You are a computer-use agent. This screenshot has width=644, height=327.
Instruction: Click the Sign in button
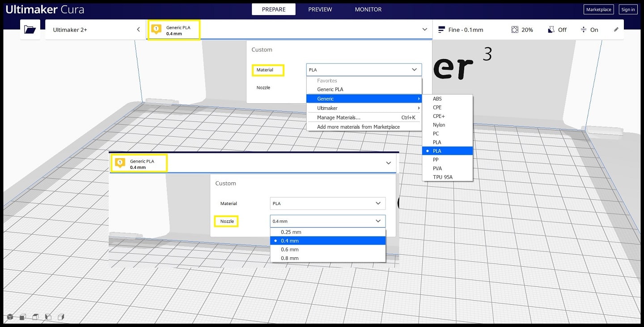tap(628, 9)
